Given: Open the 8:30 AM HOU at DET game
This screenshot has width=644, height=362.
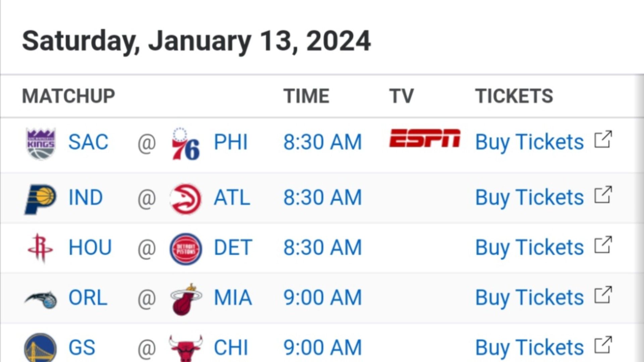Looking at the screenshot, I should click(323, 247).
